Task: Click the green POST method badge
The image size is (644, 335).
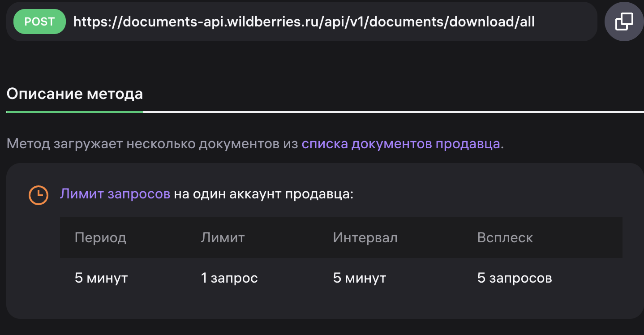Action: coord(39,21)
